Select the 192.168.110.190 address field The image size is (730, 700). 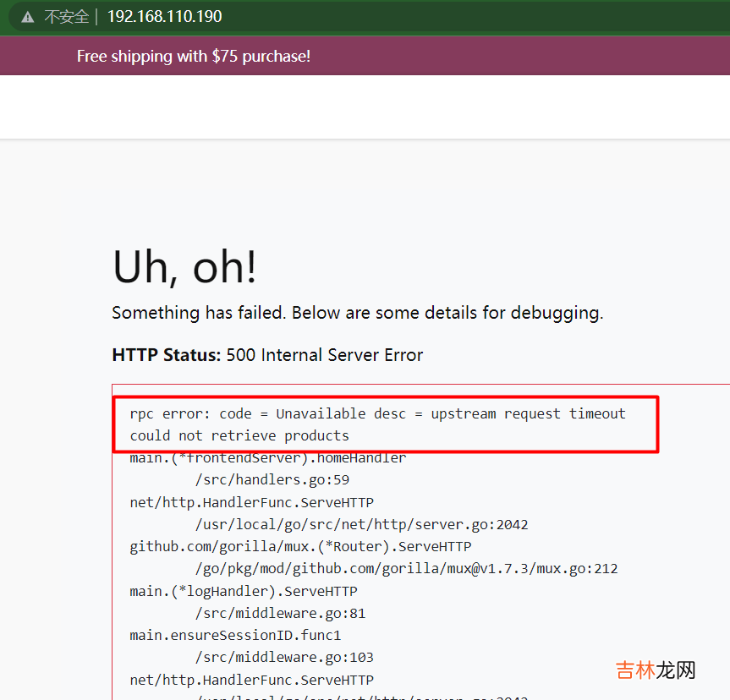click(x=164, y=17)
